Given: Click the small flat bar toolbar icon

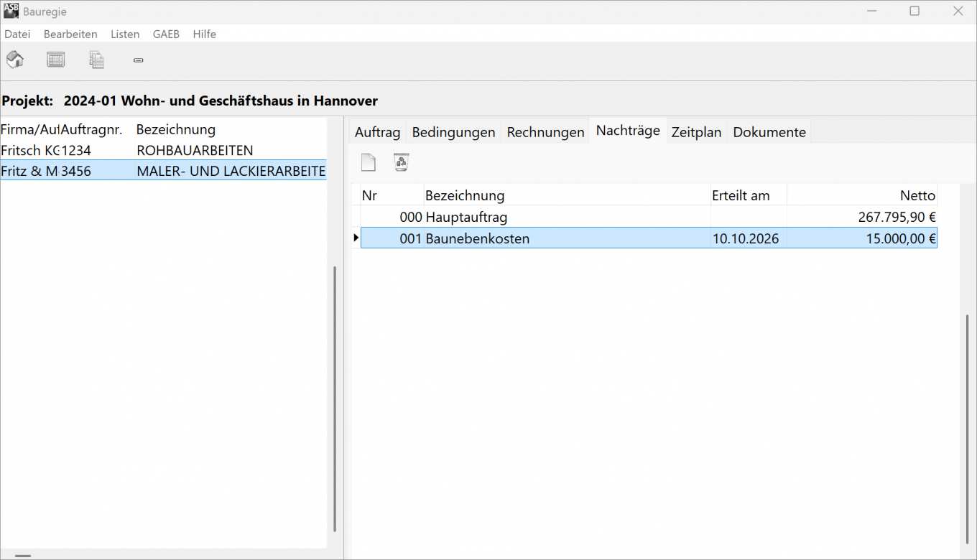Looking at the screenshot, I should [x=139, y=60].
